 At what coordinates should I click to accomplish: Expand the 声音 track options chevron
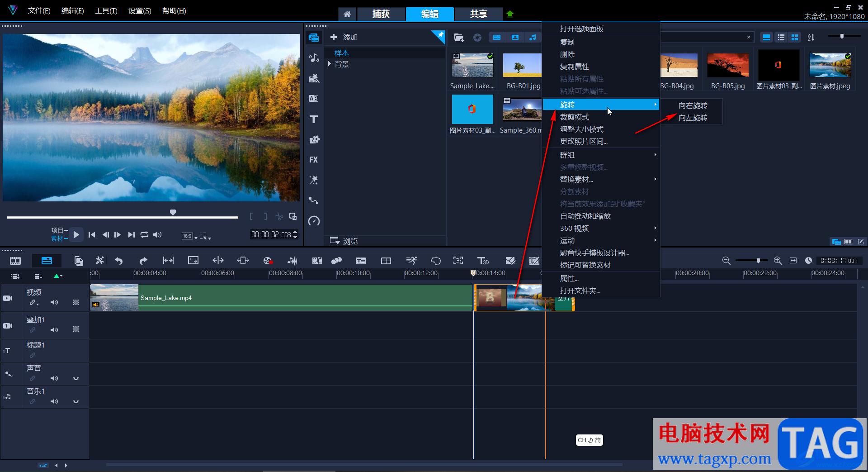coord(76,379)
